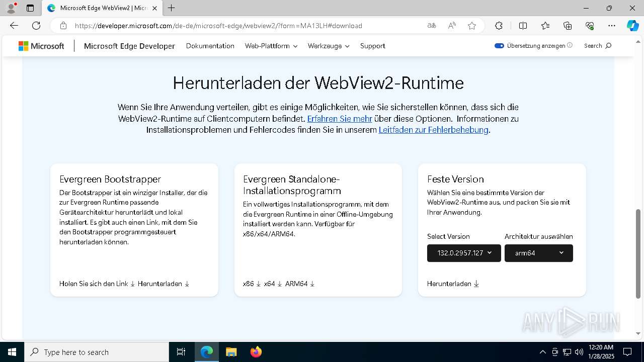Open the taskbar clock and date

point(601,352)
